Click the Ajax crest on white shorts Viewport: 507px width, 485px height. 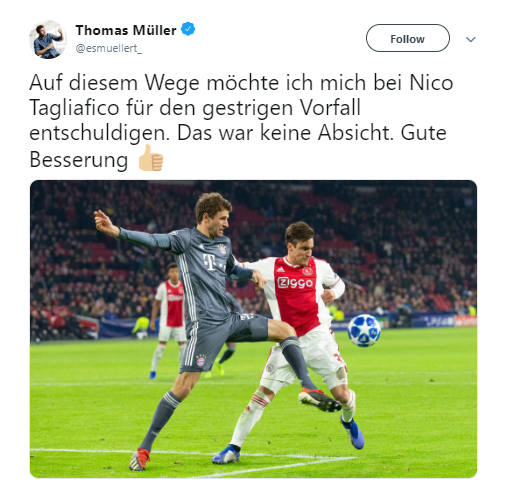point(270,368)
